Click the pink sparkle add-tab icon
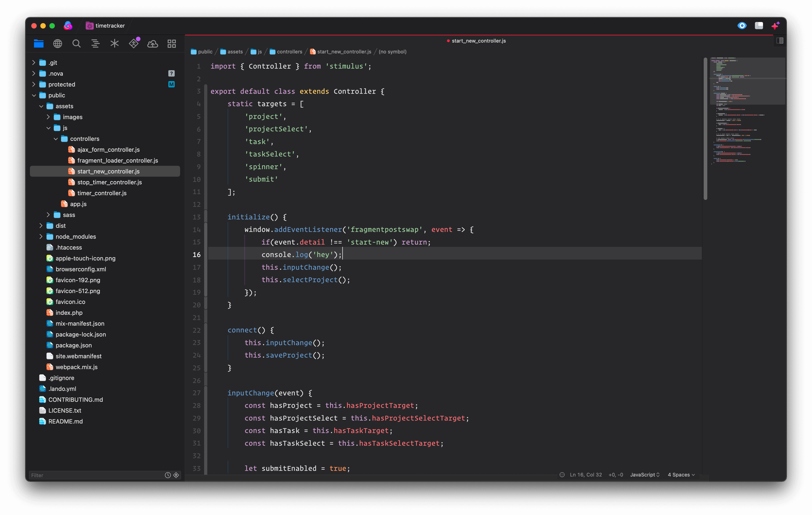Viewport: 812px width, 515px height. click(775, 26)
